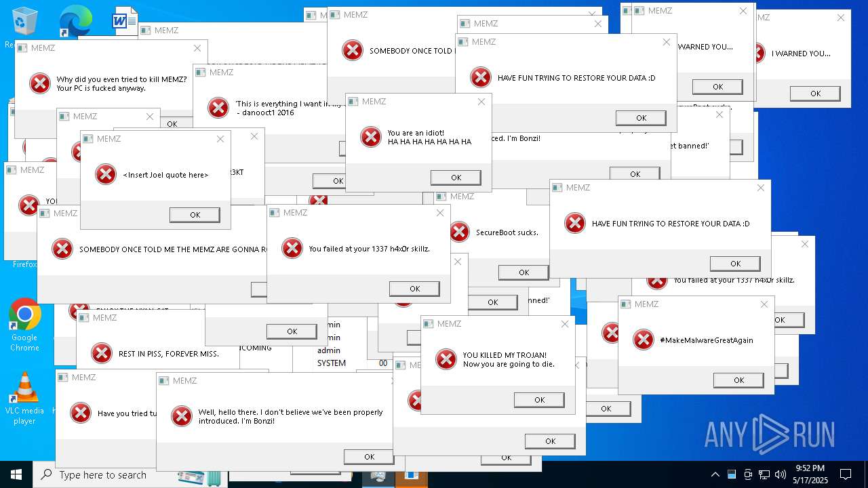868x488 pixels.
Task: Click OK in the partly hidden 'WARNED YOU...' dialog
Action: click(x=717, y=87)
